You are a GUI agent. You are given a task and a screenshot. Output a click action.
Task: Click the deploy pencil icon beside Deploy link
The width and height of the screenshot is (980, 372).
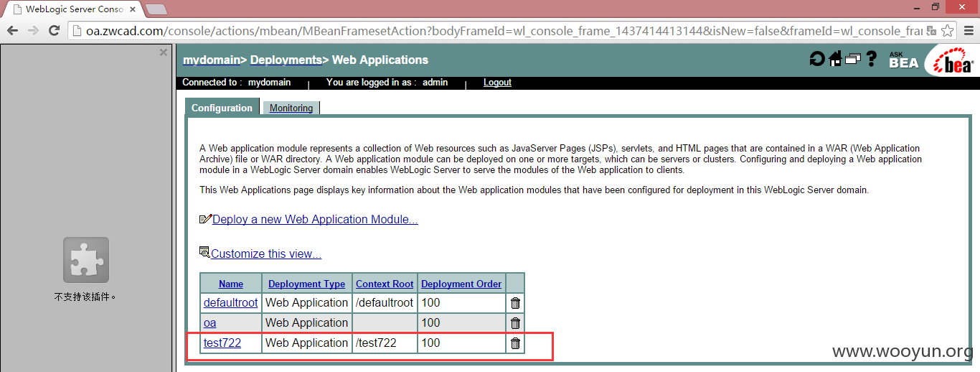coord(205,219)
